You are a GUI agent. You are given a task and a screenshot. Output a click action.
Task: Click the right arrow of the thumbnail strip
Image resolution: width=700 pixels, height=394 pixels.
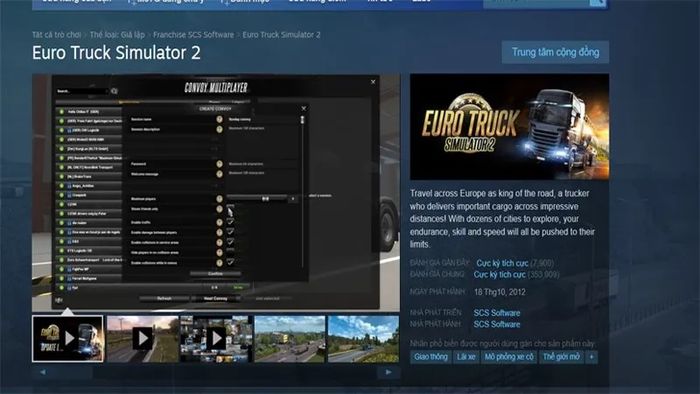tap(388, 372)
